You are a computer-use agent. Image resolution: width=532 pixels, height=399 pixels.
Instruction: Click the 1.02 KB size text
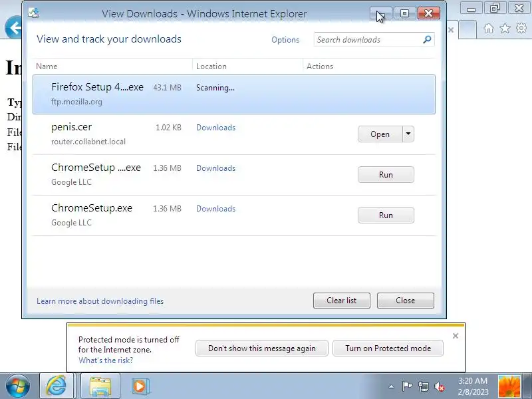coord(168,128)
